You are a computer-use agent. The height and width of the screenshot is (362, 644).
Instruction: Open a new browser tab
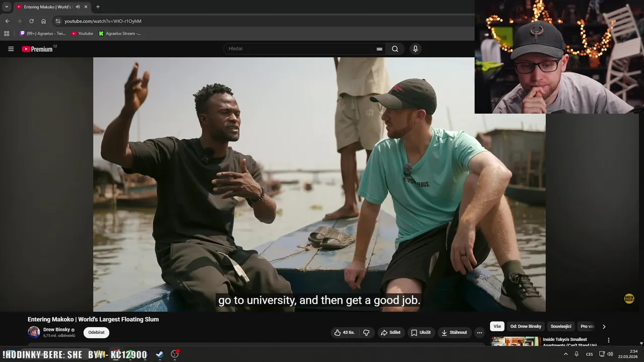click(x=98, y=7)
